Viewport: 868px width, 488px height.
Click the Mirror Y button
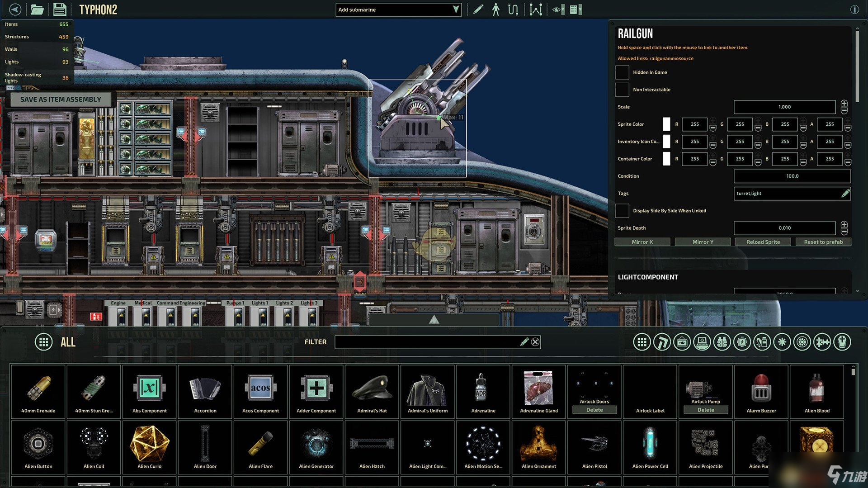[x=703, y=242]
